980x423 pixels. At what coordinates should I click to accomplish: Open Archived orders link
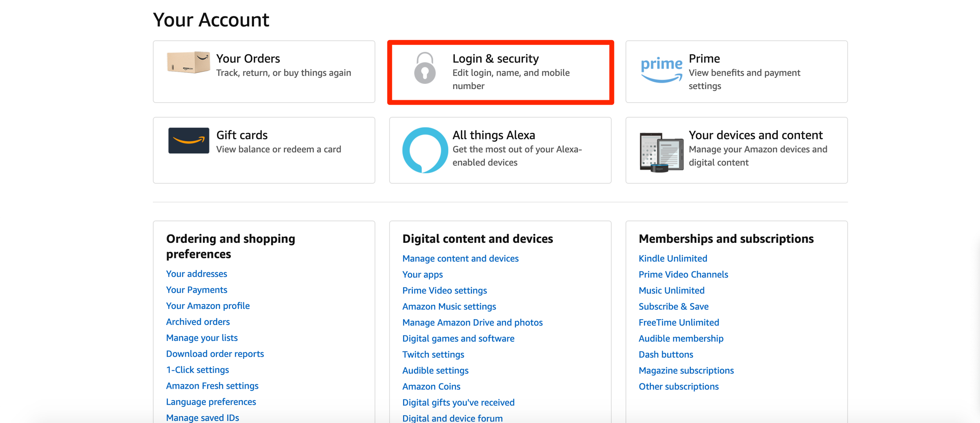[x=198, y=322]
